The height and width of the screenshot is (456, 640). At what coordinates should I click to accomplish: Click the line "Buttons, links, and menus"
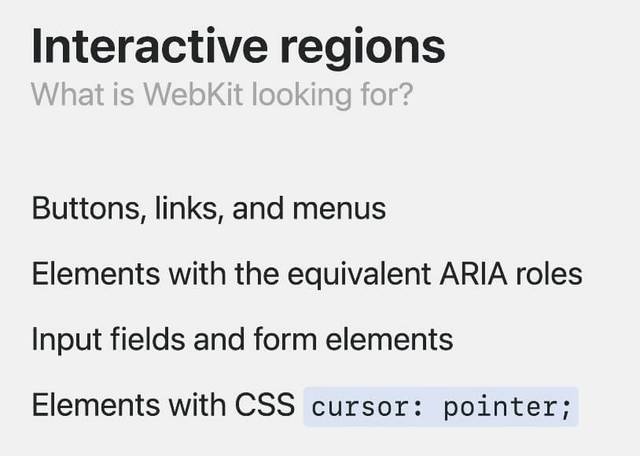208,209
